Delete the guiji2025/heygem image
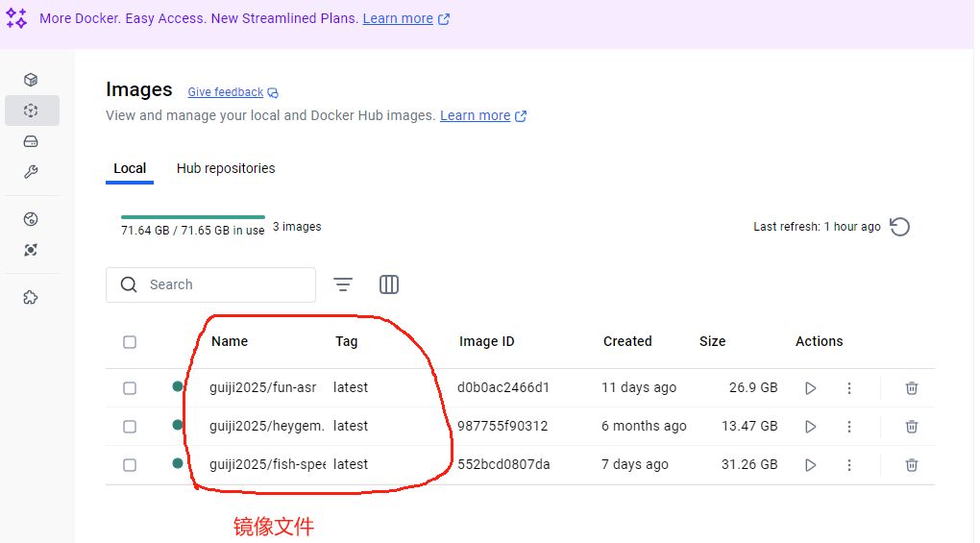Screen dimensions: 980x543 pyautogui.click(x=912, y=427)
